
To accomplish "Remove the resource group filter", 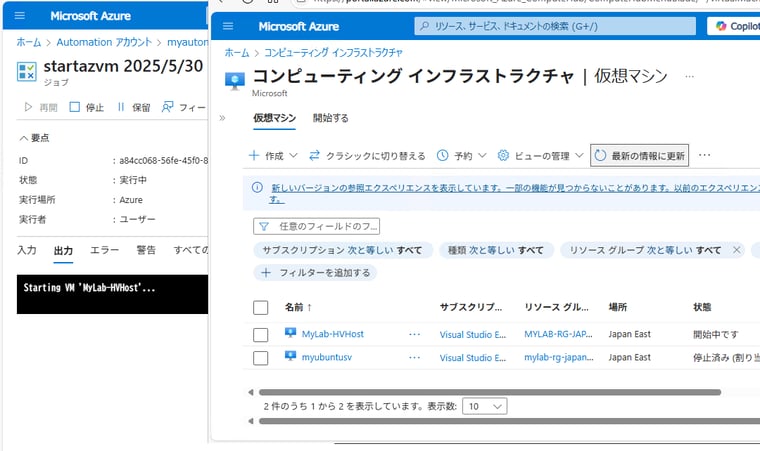I will (737, 250).
